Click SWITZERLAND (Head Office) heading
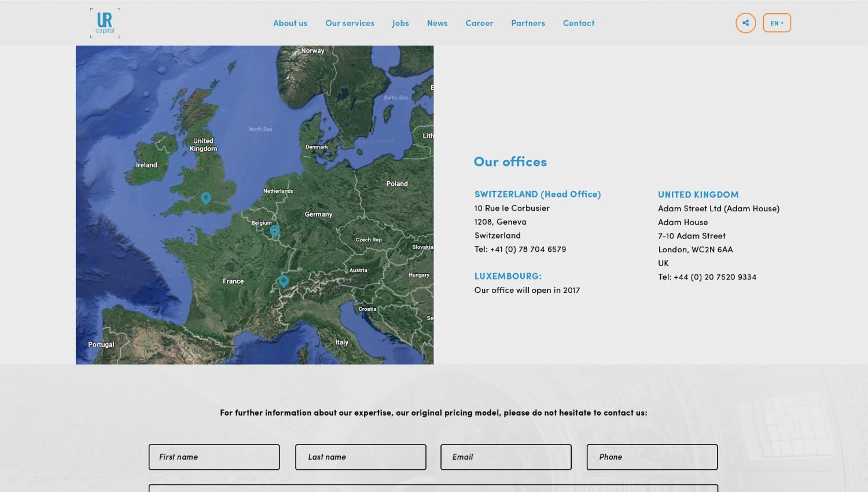Image resolution: width=868 pixels, height=492 pixels. [x=538, y=194]
